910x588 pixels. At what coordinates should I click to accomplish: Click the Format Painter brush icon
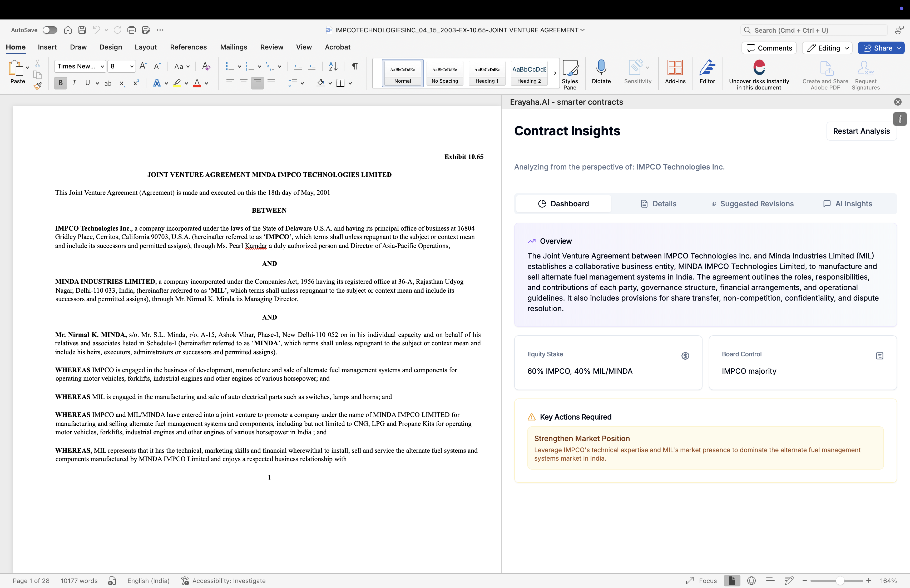(x=37, y=86)
